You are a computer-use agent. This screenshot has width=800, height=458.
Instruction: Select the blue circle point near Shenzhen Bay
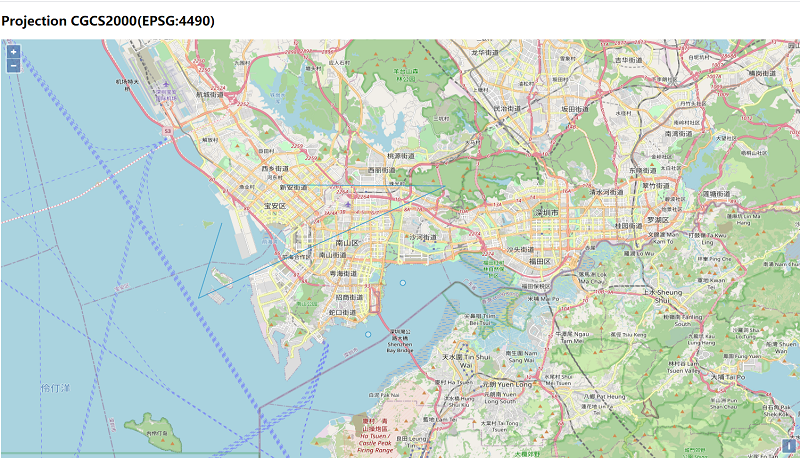(x=403, y=284)
